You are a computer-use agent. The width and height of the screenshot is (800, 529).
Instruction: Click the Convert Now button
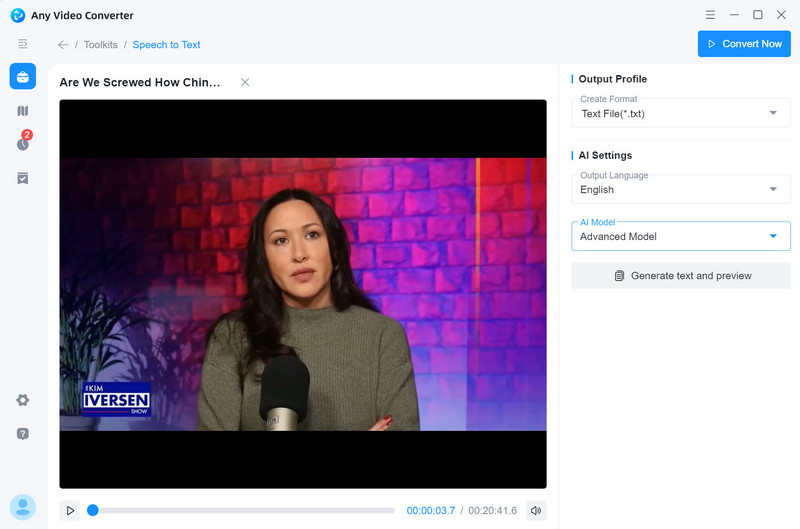point(743,44)
